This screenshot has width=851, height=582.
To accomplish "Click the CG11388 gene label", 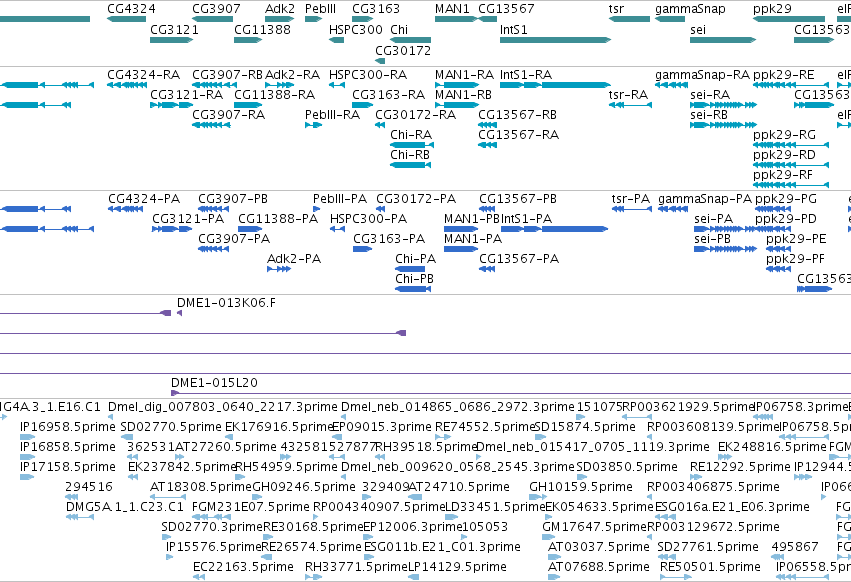I will [262, 29].
